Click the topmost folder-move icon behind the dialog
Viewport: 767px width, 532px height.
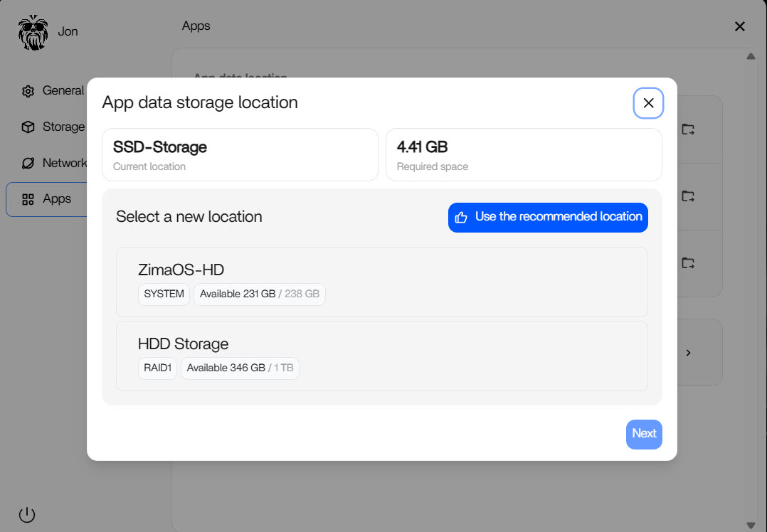(687, 129)
